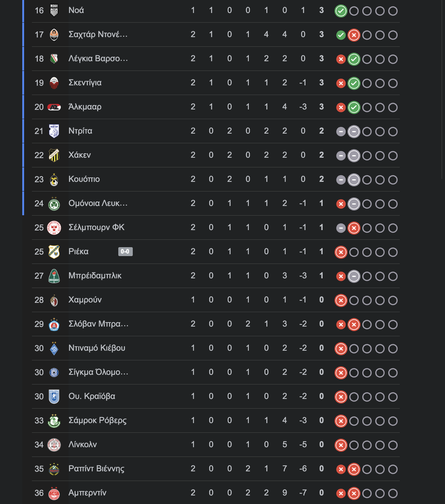Click the Legia Warsaw crest icon
Image resolution: width=445 pixels, height=504 pixels.
tap(54, 59)
